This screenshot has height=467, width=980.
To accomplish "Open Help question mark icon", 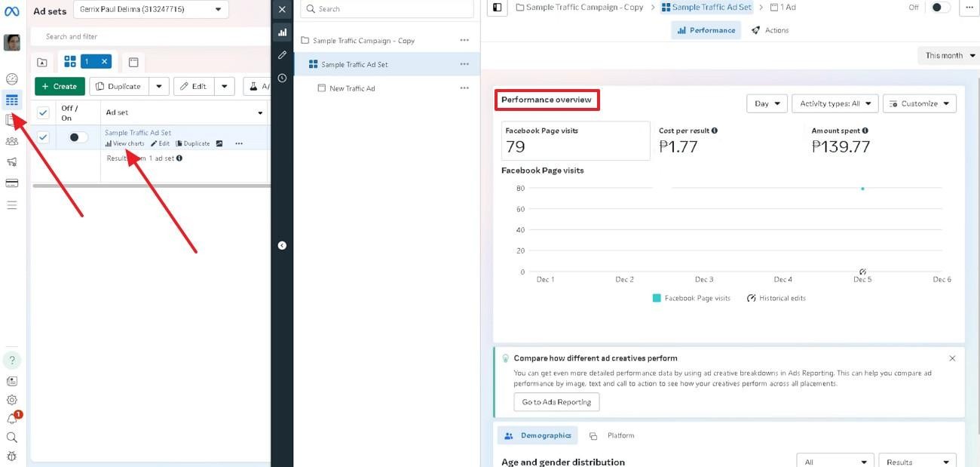I will coord(11,360).
